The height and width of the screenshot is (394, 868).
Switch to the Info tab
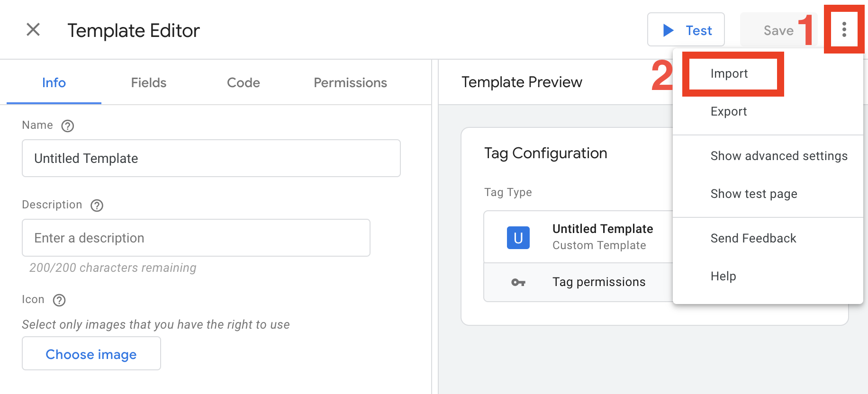pos(54,83)
